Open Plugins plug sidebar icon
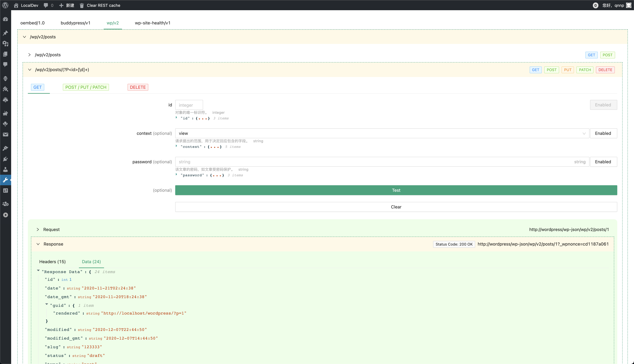634x364 pixels. (5, 159)
